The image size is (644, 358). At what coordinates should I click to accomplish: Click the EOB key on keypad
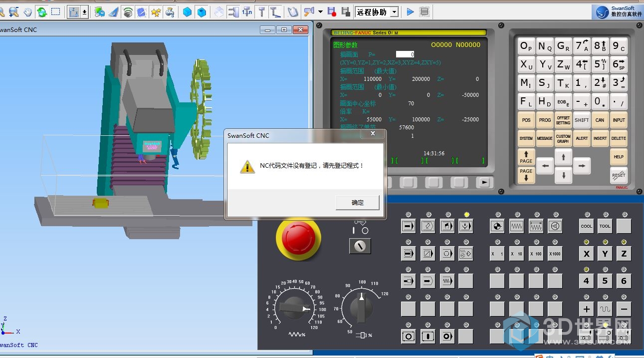click(563, 102)
